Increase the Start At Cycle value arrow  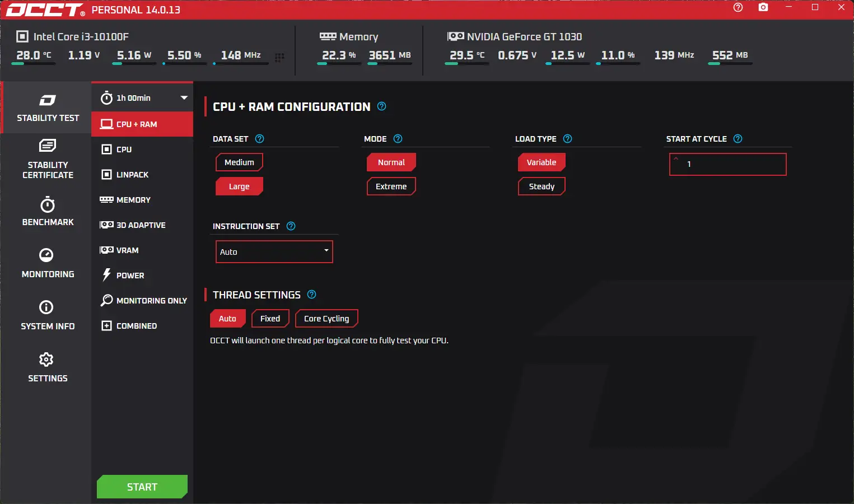tap(676, 159)
